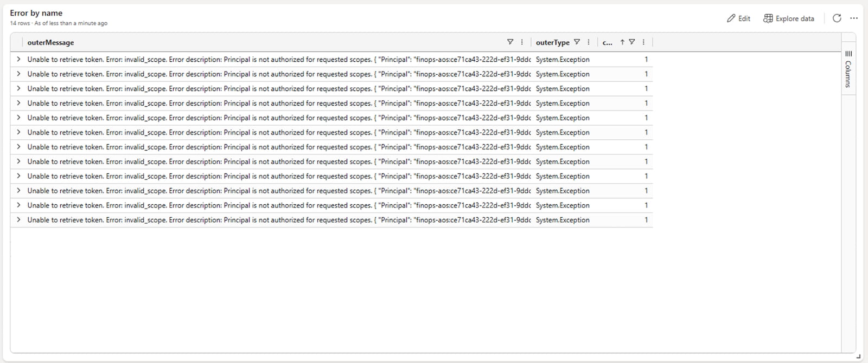Click the Edit pencil button
The width and height of the screenshot is (868, 363).
click(x=738, y=18)
